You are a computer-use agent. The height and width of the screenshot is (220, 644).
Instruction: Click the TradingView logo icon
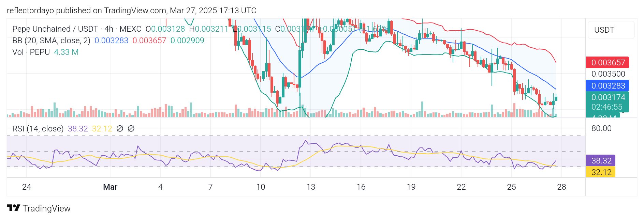pyautogui.click(x=13, y=208)
